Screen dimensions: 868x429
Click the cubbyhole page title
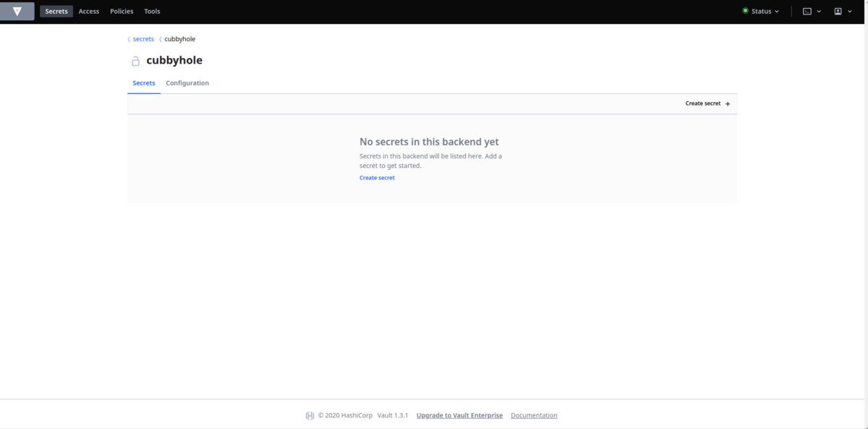coord(174,61)
